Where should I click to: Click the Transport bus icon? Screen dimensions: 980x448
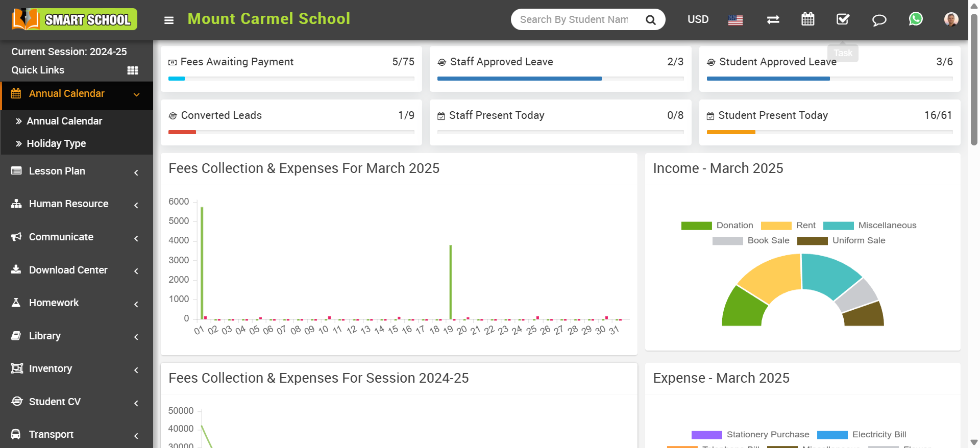[x=16, y=434]
